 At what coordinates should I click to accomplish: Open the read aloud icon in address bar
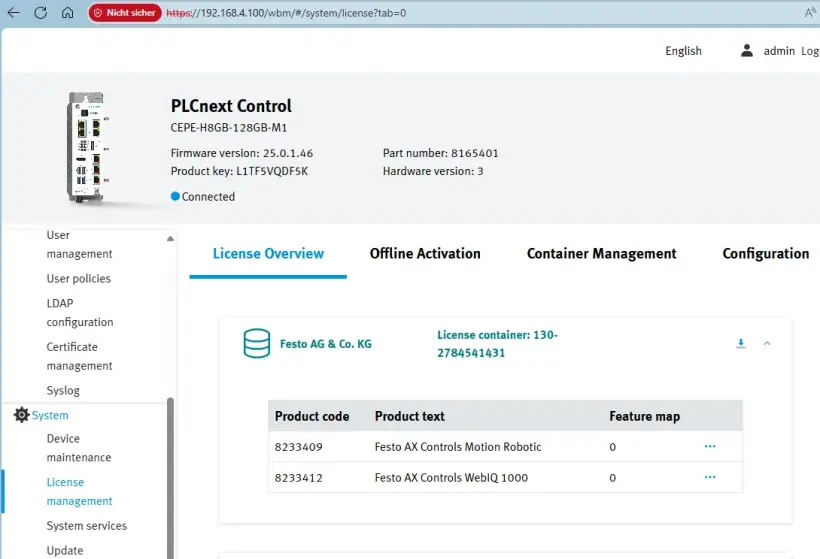(x=810, y=13)
